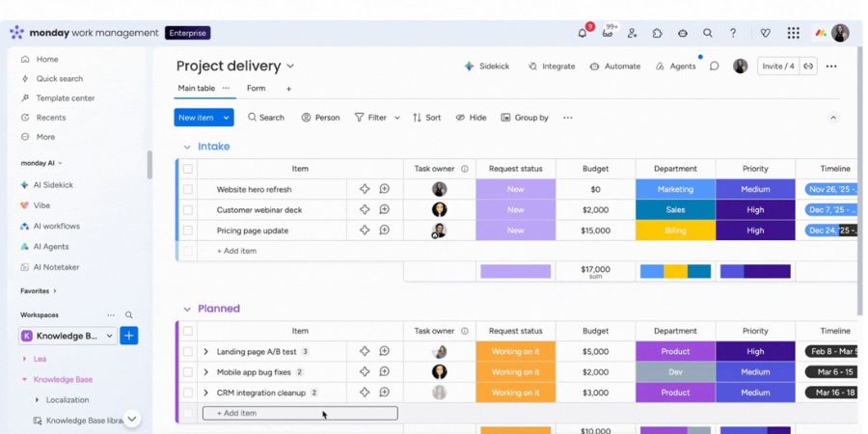The height and width of the screenshot is (434, 868).
Task: Click Task owner avatar of Pricing page update
Action: (440, 231)
